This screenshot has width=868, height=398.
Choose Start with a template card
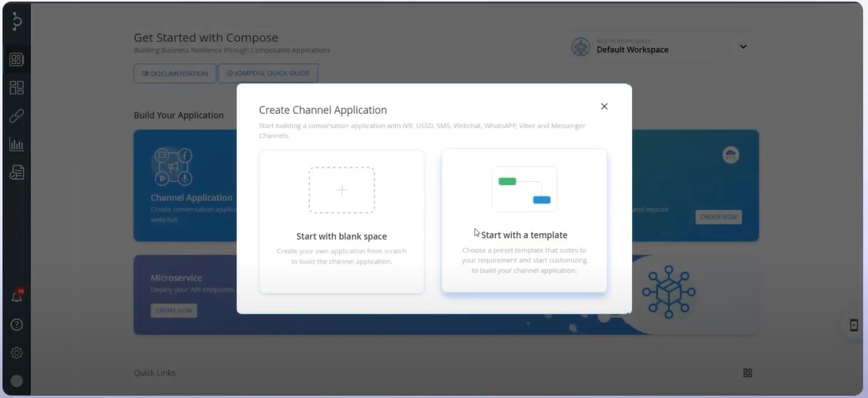524,221
